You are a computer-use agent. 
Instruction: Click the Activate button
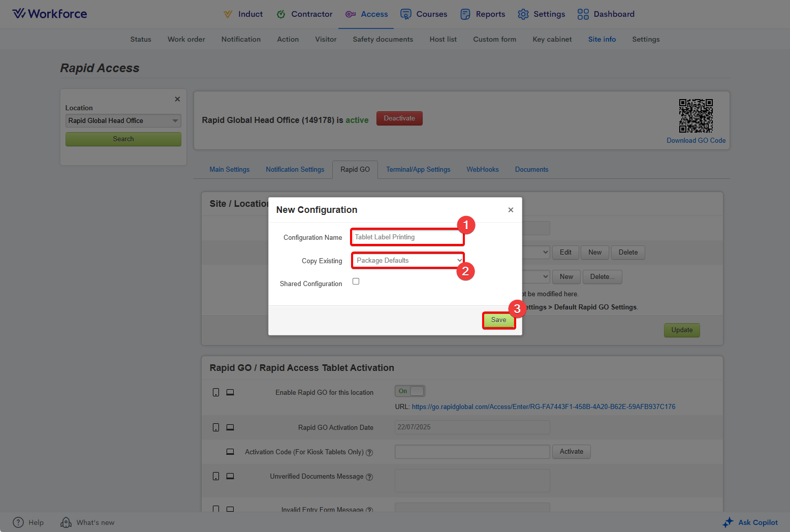tap(572, 452)
